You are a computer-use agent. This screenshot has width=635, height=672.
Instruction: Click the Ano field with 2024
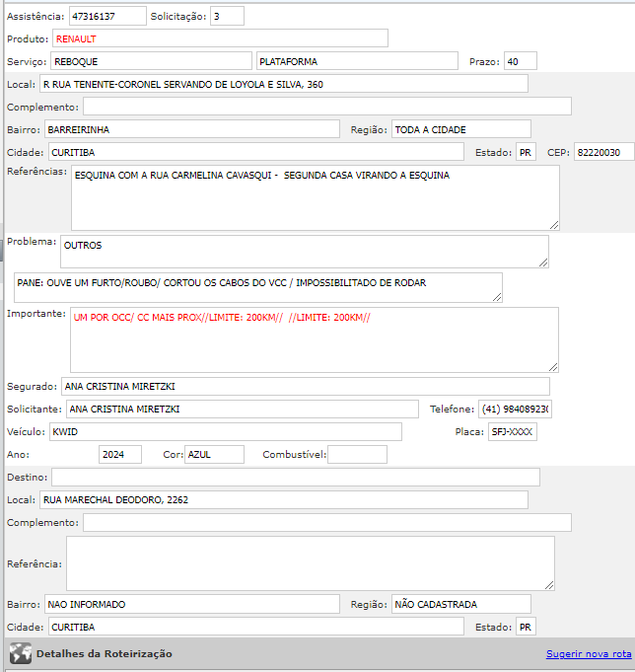click(x=120, y=454)
